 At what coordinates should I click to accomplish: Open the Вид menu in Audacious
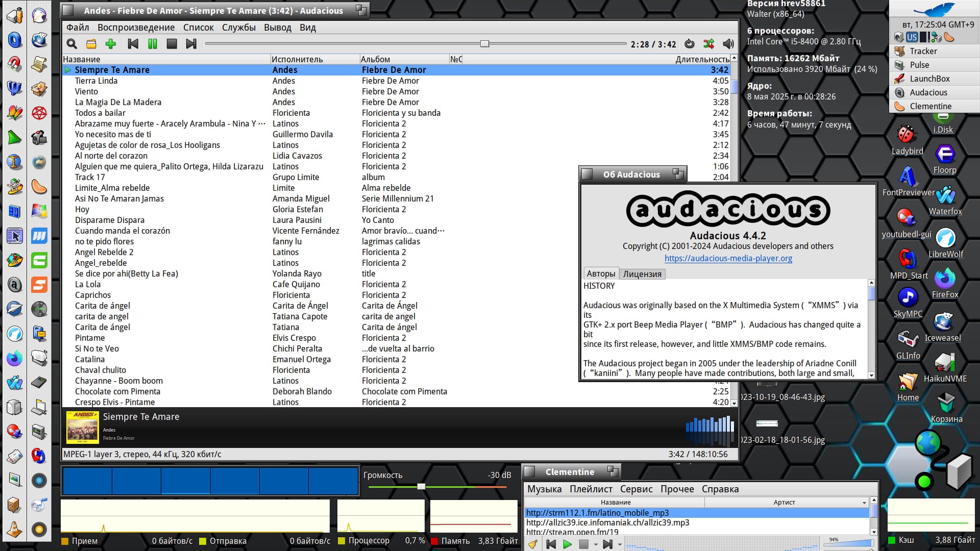[x=308, y=28]
